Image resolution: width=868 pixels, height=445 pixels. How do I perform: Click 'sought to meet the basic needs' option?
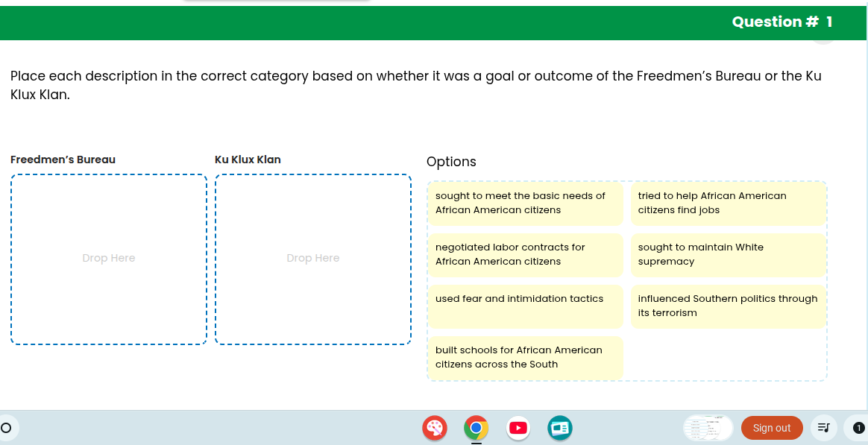(x=525, y=203)
